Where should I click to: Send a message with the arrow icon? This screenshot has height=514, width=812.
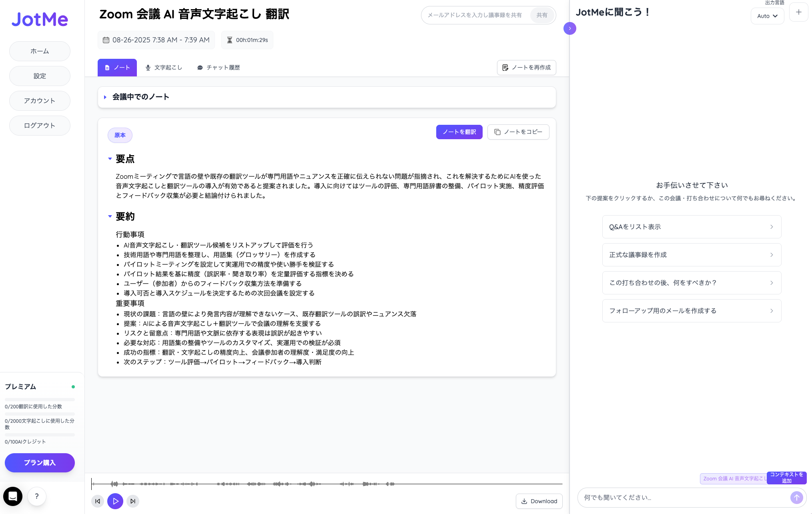pos(796,498)
